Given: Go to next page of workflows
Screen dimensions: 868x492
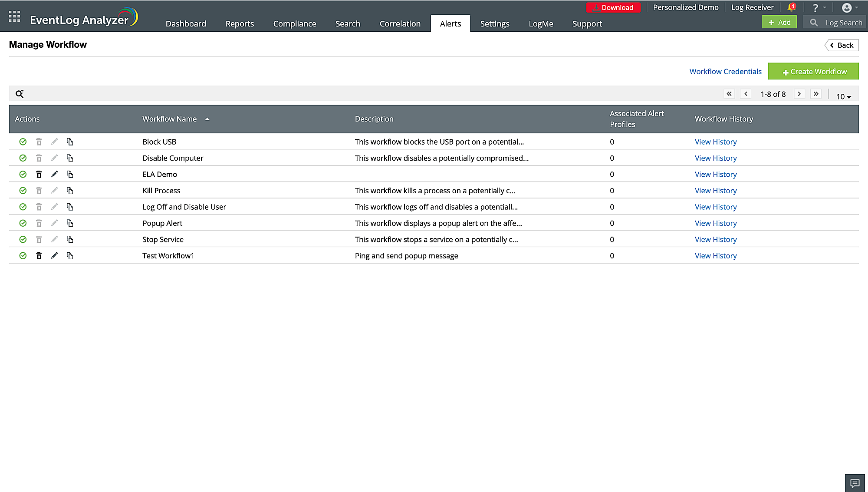Looking at the screenshot, I should click(x=799, y=93).
